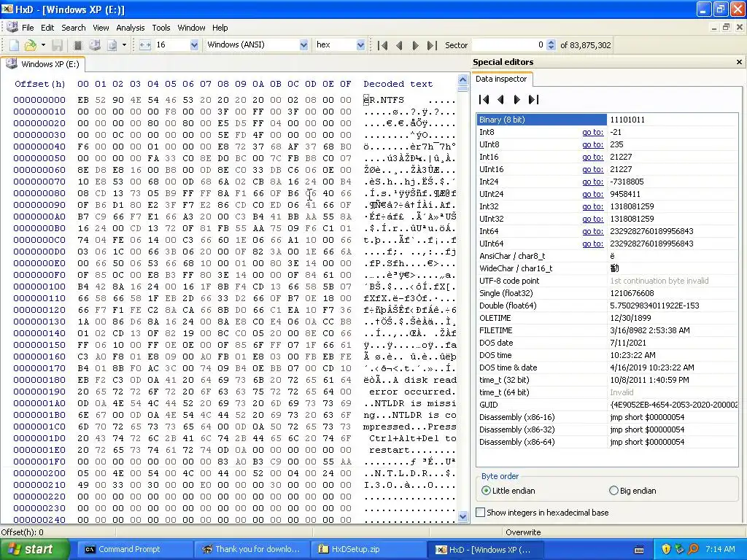The width and height of the screenshot is (747, 560).
Task: Click the grayed Save disk icon
Action: click(57, 45)
